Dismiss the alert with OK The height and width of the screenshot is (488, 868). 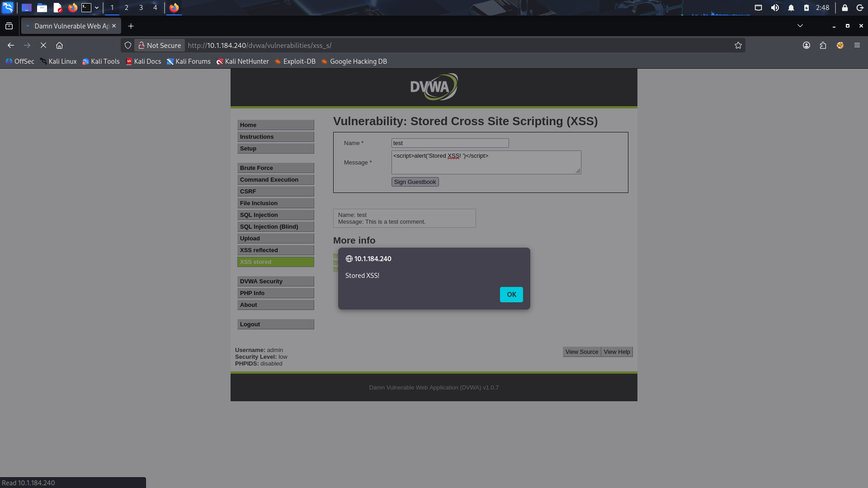pyautogui.click(x=511, y=295)
